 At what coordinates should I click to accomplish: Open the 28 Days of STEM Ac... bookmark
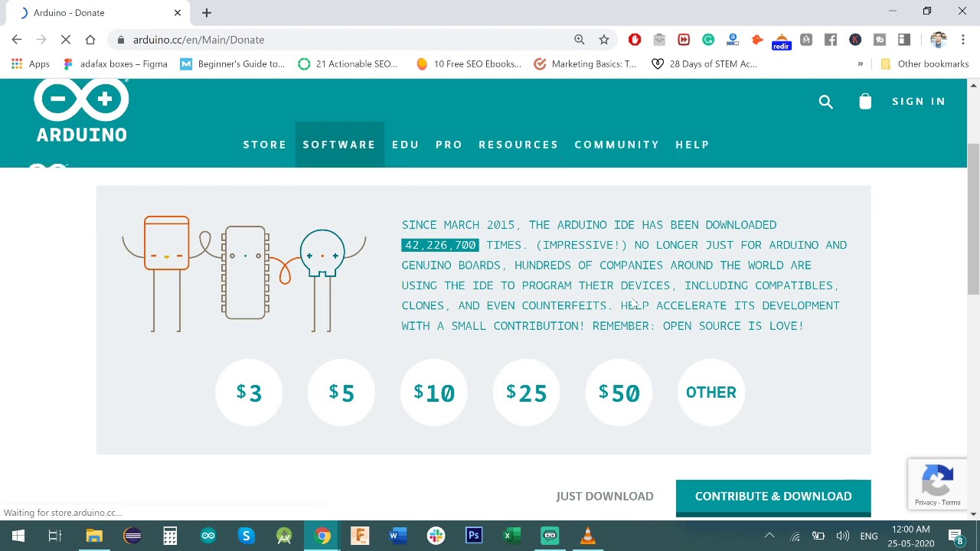click(x=704, y=64)
